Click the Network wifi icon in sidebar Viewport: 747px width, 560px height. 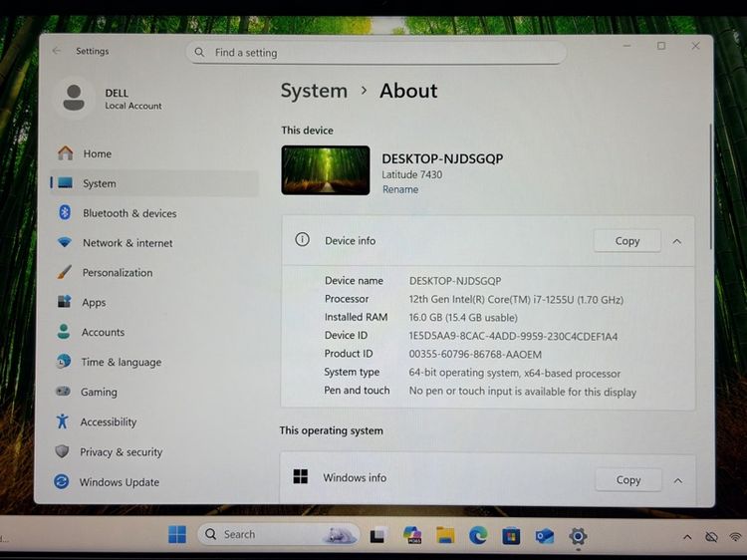65,242
